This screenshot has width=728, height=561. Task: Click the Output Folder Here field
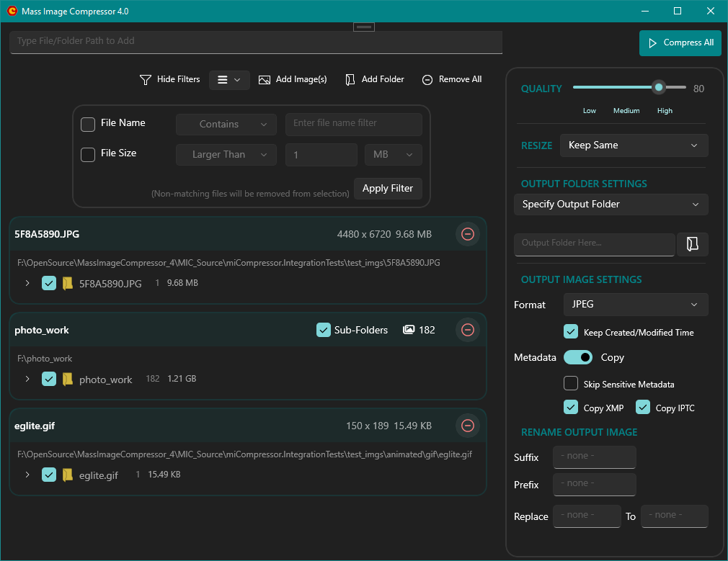[x=594, y=244]
